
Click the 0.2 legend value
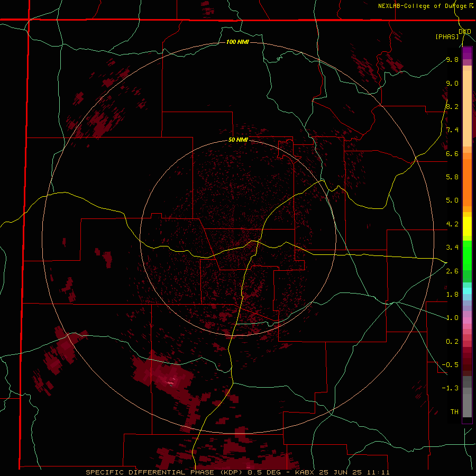452,342
